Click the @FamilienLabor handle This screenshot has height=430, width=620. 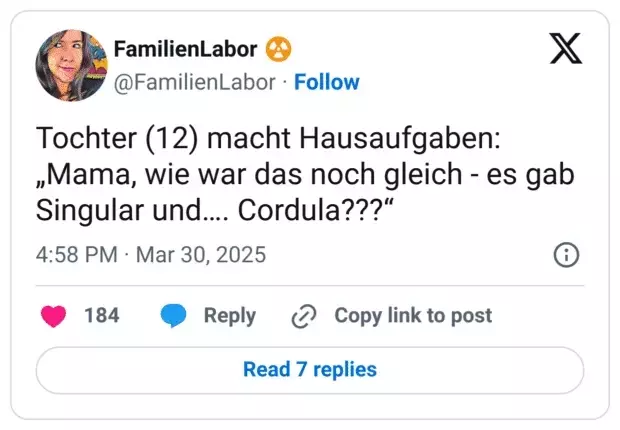point(195,83)
